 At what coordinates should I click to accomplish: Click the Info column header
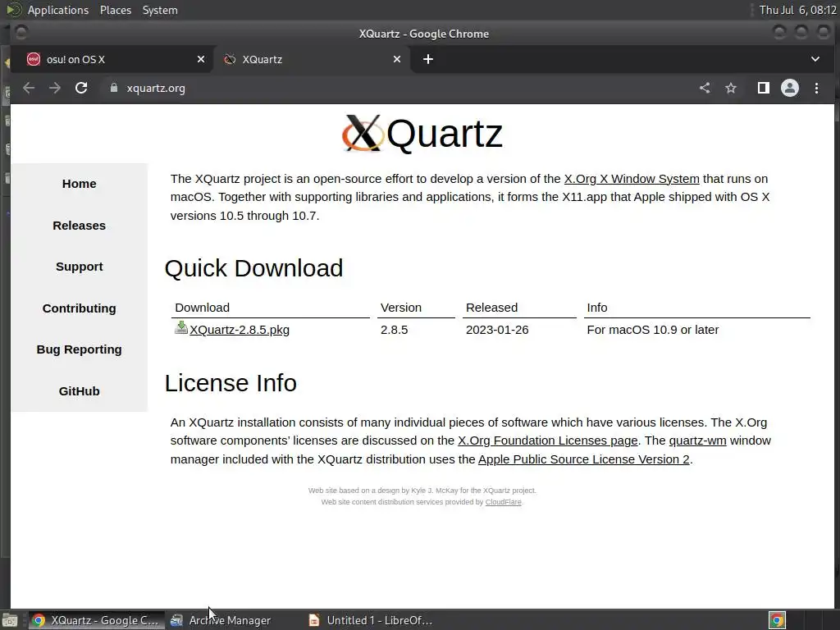coord(597,308)
